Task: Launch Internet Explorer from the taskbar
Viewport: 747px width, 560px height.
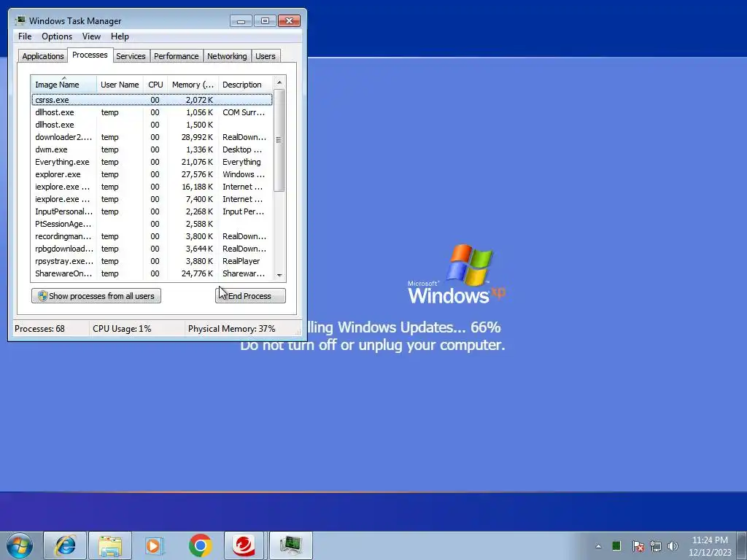Action: 65,545
